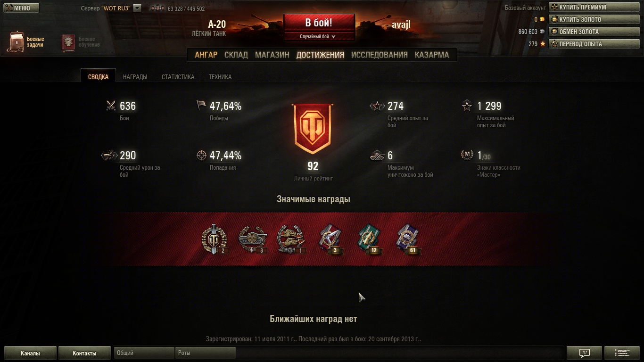This screenshot has height=362, width=644.
Task: Select the award badge with 12 count
Action: (370, 239)
